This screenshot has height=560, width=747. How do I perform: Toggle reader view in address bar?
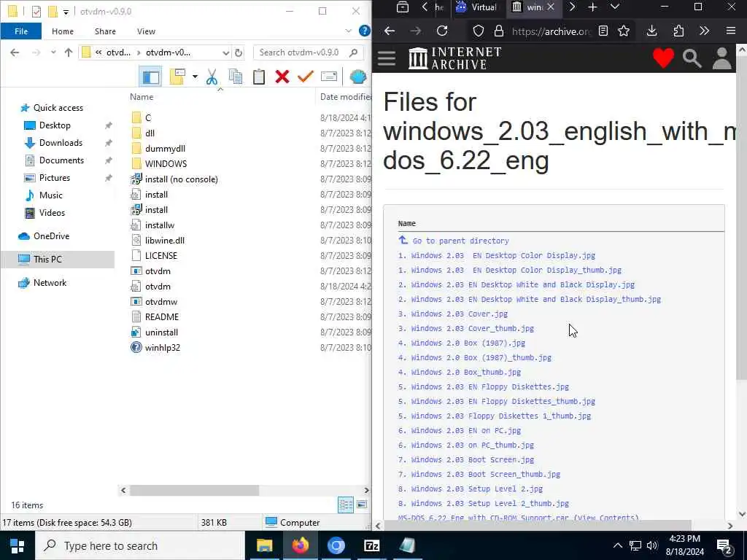click(603, 31)
